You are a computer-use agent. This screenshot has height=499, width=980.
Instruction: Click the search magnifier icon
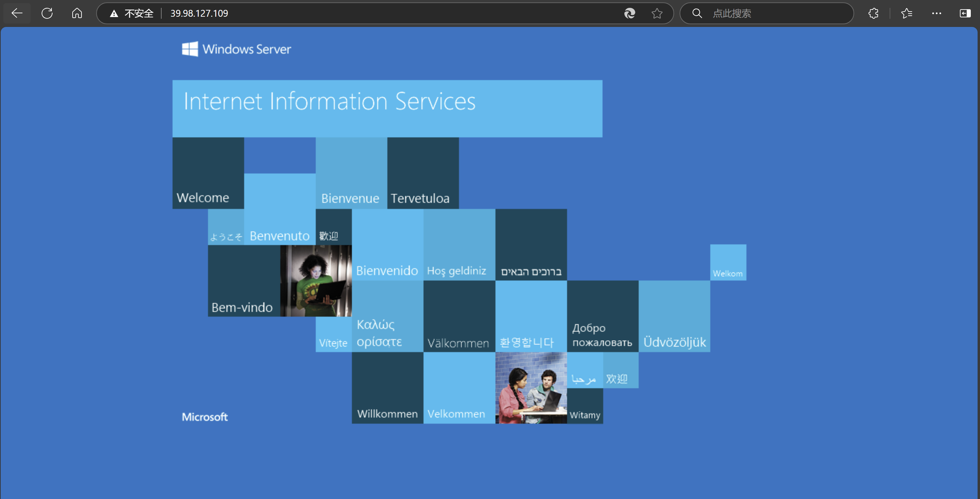[x=697, y=14]
